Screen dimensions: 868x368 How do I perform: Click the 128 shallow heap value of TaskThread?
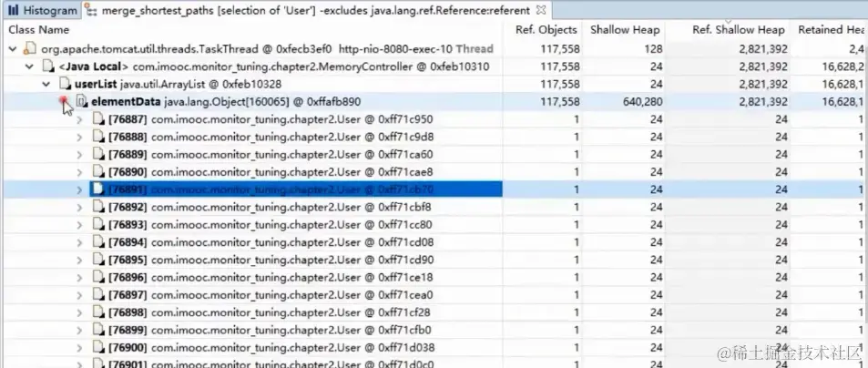coord(653,49)
